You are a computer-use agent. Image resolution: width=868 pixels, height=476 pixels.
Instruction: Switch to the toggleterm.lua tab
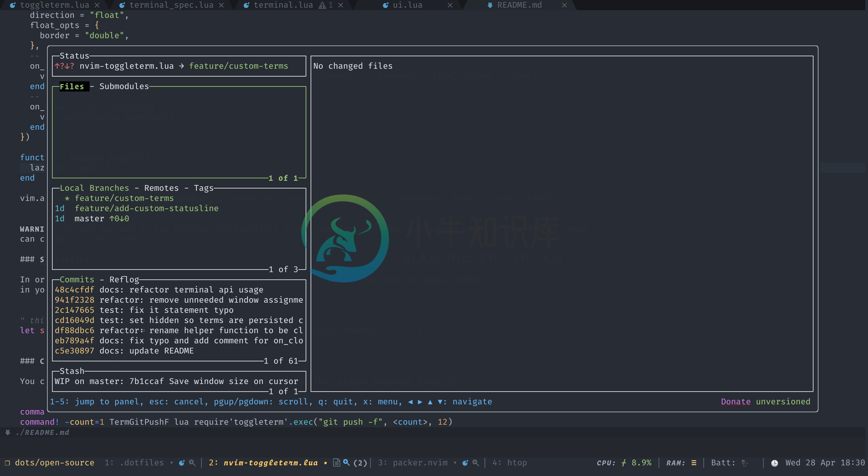(54, 5)
